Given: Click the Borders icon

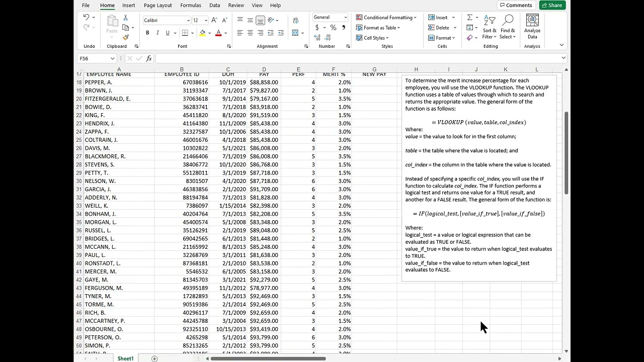Looking at the screenshot, I should pos(185,33).
